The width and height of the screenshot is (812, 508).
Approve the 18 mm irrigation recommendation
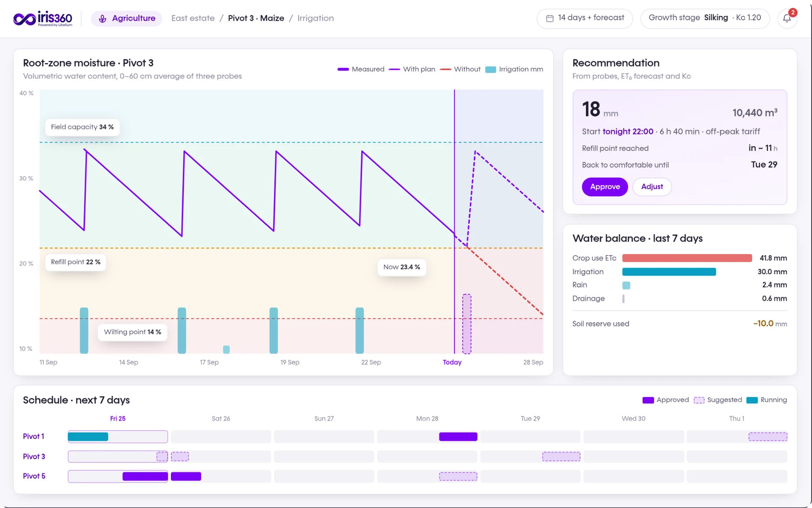[605, 187]
